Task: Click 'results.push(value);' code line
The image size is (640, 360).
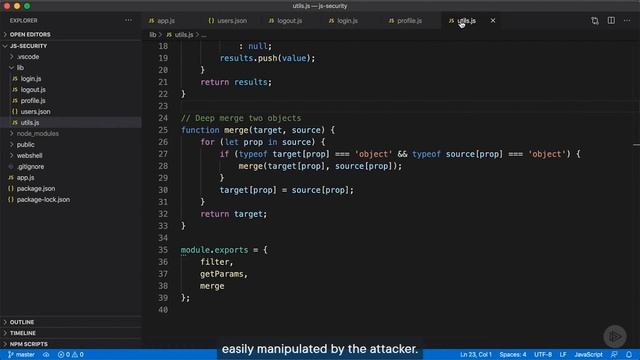Action: point(267,58)
